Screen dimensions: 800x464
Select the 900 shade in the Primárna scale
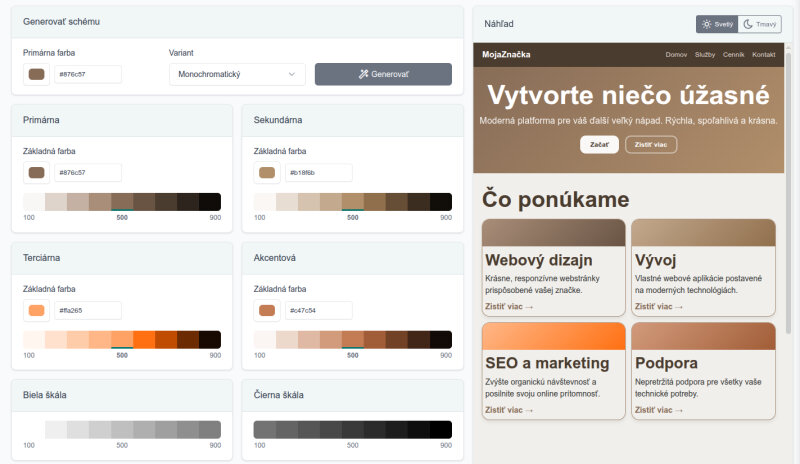click(210, 202)
